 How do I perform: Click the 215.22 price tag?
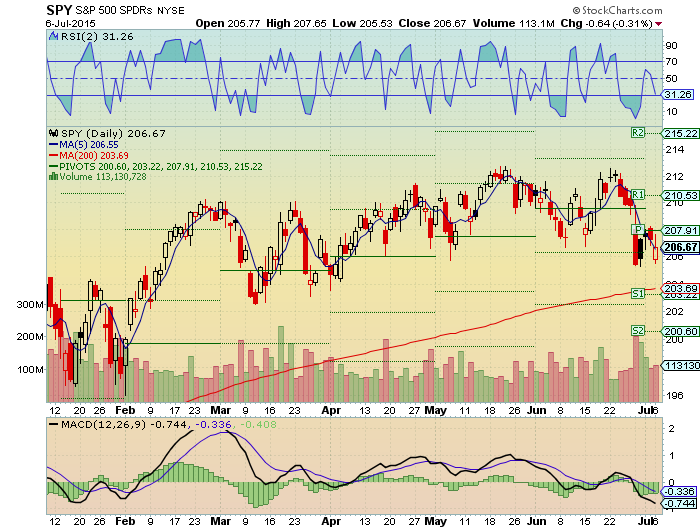[x=681, y=134]
